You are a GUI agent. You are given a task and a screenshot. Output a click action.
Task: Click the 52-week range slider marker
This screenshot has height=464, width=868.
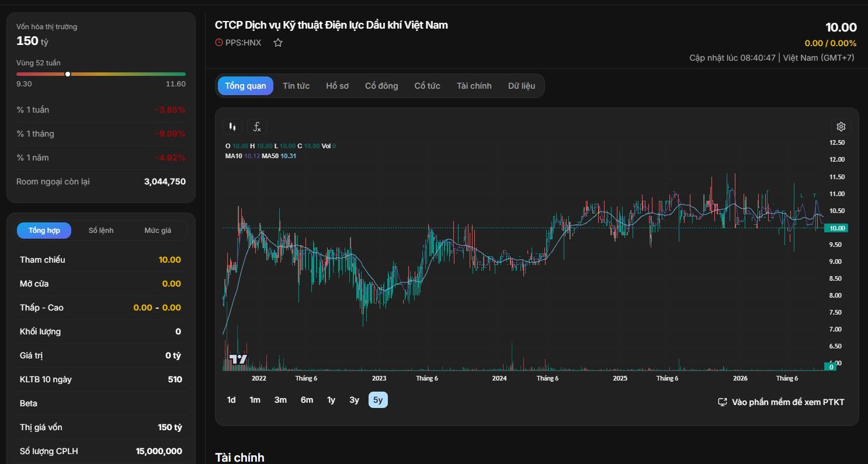[68, 74]
